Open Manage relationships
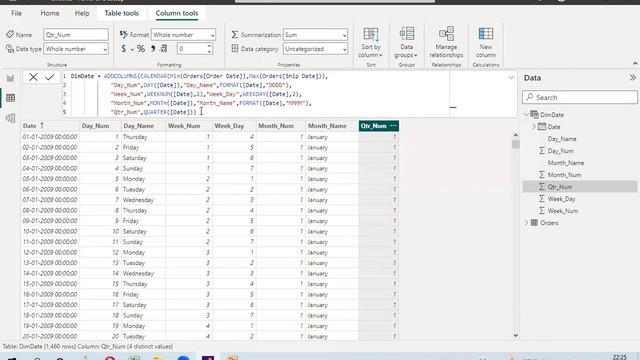Image resolution: width=640 pixels, height=360 pixels. 446,43
